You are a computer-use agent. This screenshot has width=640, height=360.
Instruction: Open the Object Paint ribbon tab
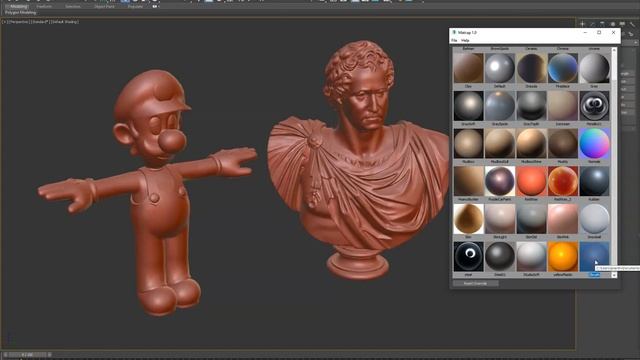tap(104, 7)
